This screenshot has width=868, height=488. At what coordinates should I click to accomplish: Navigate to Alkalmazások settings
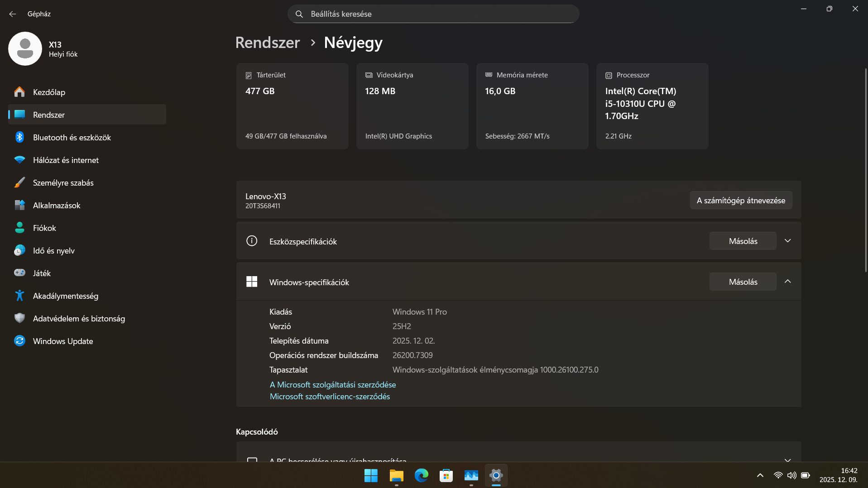tap(87, 205)
